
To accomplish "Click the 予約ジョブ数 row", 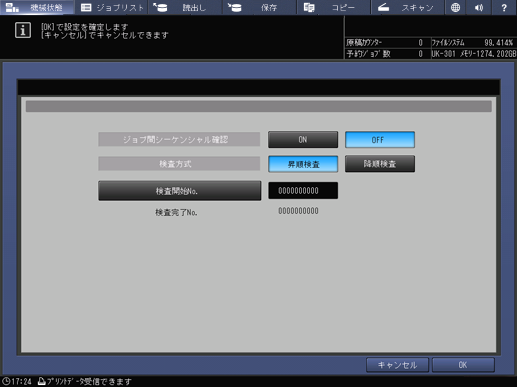I will pos(387,54).
